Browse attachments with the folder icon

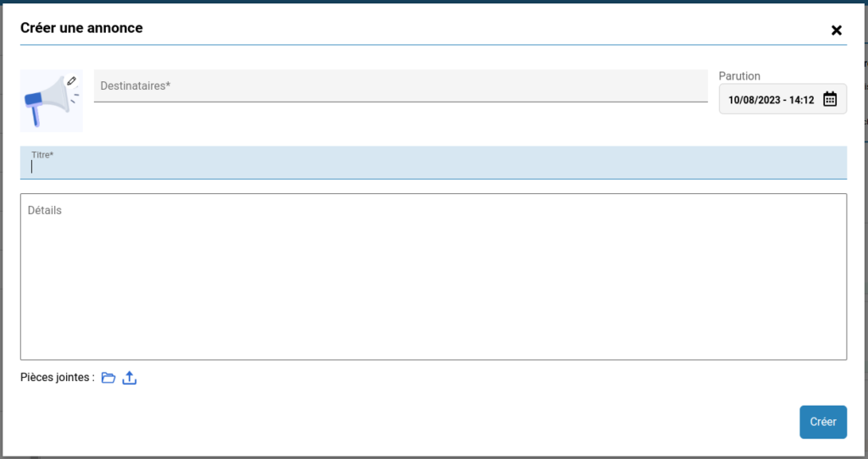108,378
